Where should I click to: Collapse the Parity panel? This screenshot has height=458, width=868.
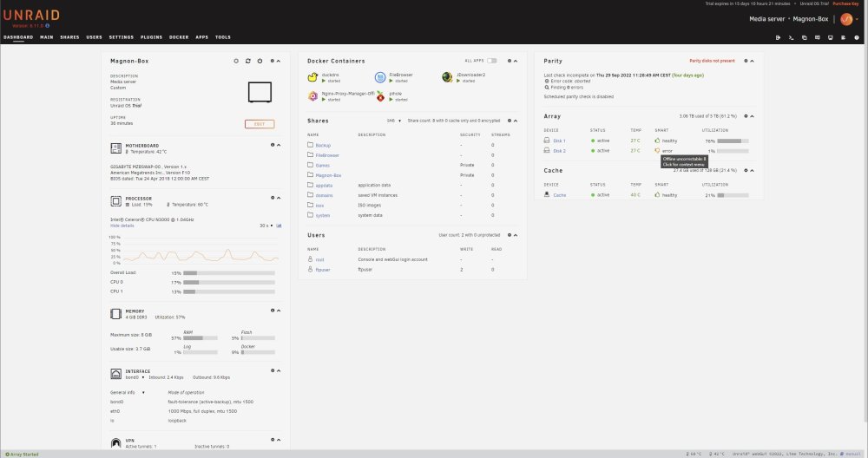[x=752, y=61]
